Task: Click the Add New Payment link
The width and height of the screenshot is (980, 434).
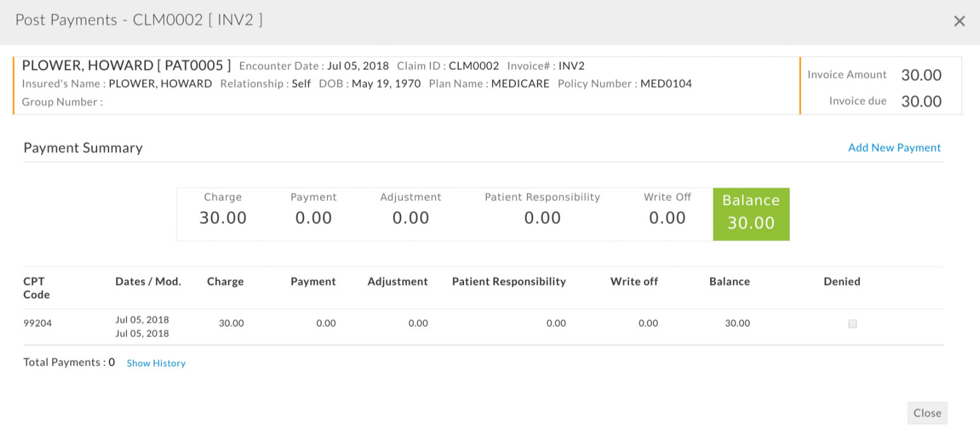Action: click(894, 147)
